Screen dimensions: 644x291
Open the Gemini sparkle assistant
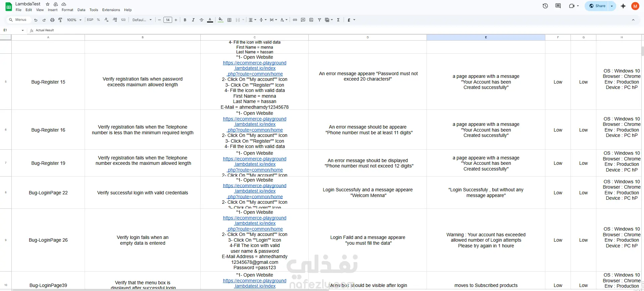click(623, 6)
